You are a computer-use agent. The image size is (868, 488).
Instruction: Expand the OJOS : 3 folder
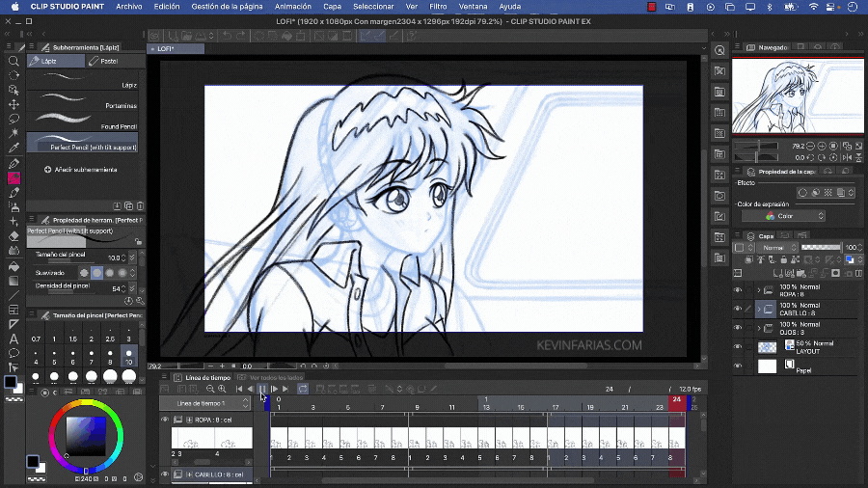pyautogui.click(x=758, y=328)
